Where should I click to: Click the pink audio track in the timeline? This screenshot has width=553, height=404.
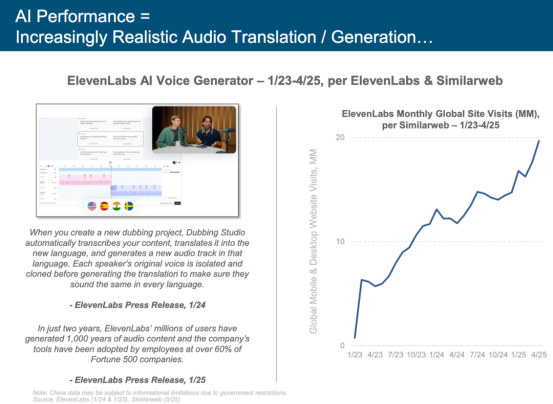pos(85,182)
